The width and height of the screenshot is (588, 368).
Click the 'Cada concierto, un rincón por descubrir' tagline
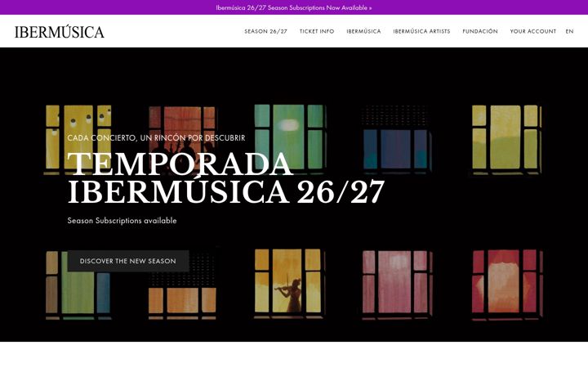pos(156,138)
